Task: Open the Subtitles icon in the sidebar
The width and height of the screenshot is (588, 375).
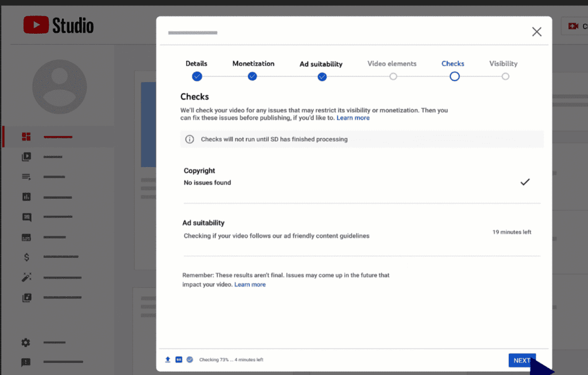Action: pos(26,237)
